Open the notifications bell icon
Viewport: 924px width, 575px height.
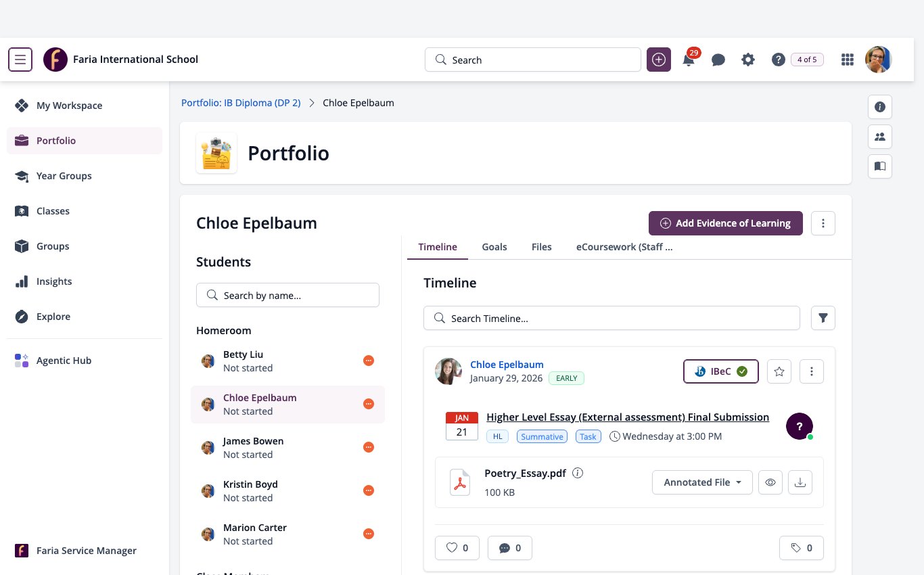click(x=689, y=60)
